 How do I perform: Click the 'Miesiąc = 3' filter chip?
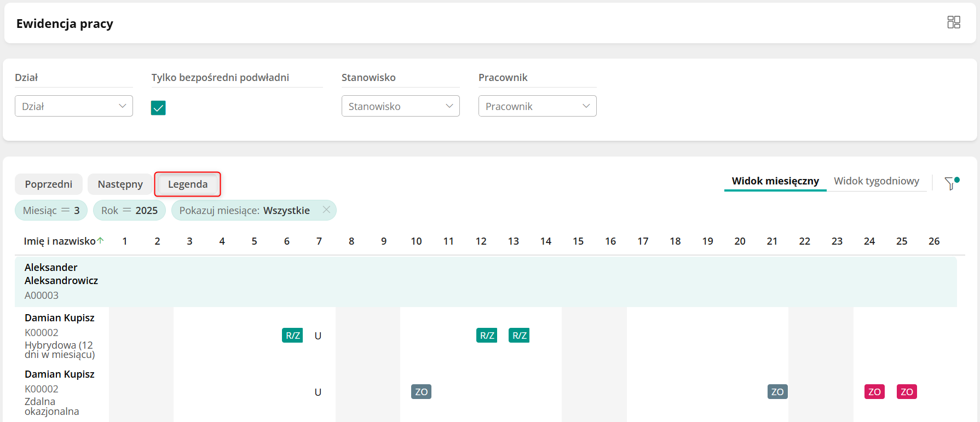(x=51, y=211)
